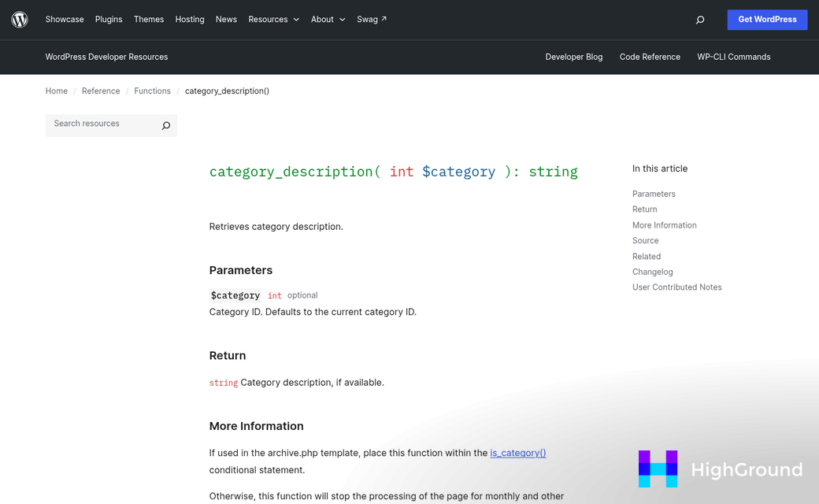Click the Parameters section heading

pos(241,270)
